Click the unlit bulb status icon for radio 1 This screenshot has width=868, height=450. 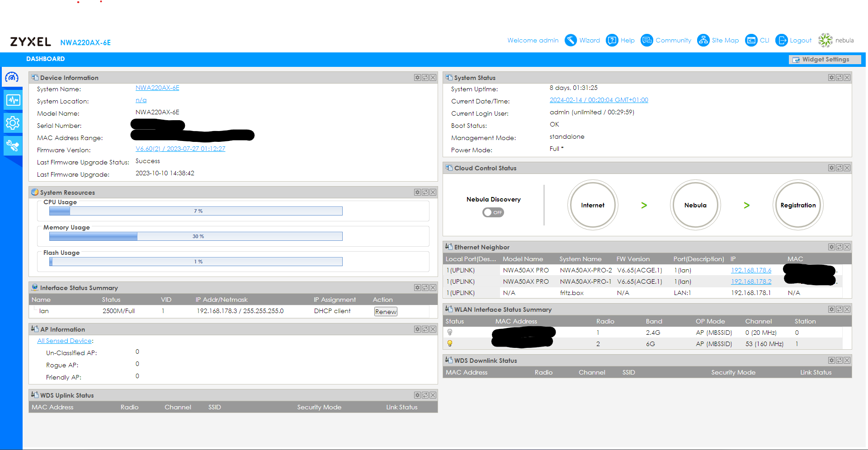coord(450,333)
